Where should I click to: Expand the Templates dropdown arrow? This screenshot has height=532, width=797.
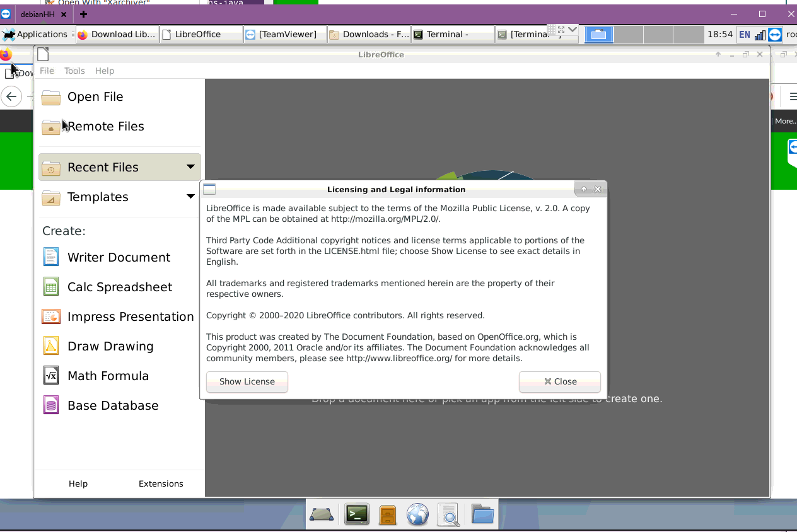click(x=190, y=197)
